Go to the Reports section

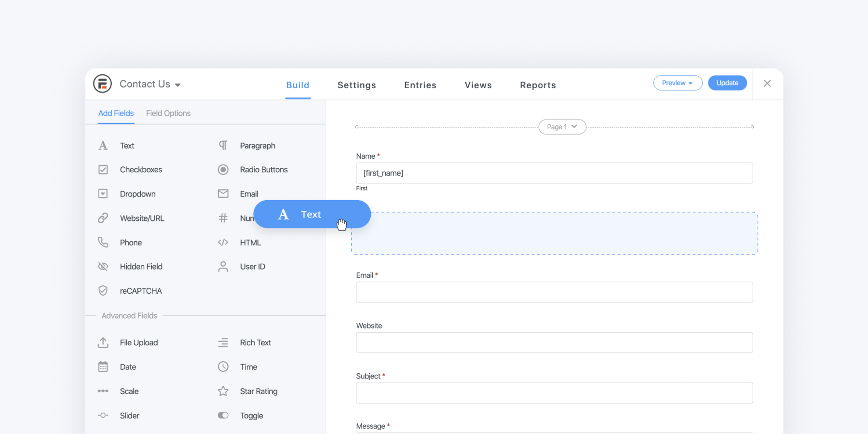tap(538, 85)
